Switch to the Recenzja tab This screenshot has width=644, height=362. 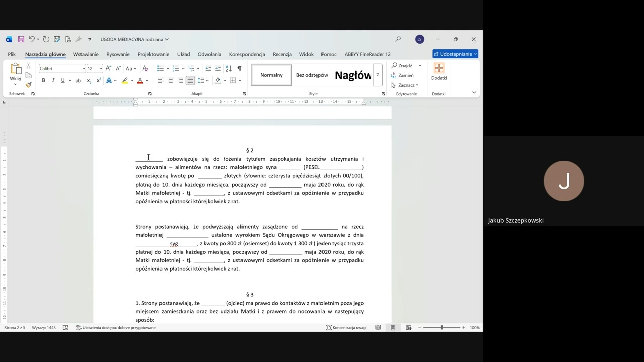click(282, 54)
